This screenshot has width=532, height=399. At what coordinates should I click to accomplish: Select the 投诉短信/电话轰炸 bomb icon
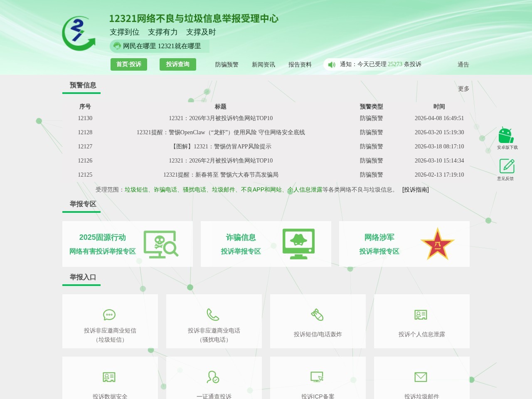(x=317, y=315)
